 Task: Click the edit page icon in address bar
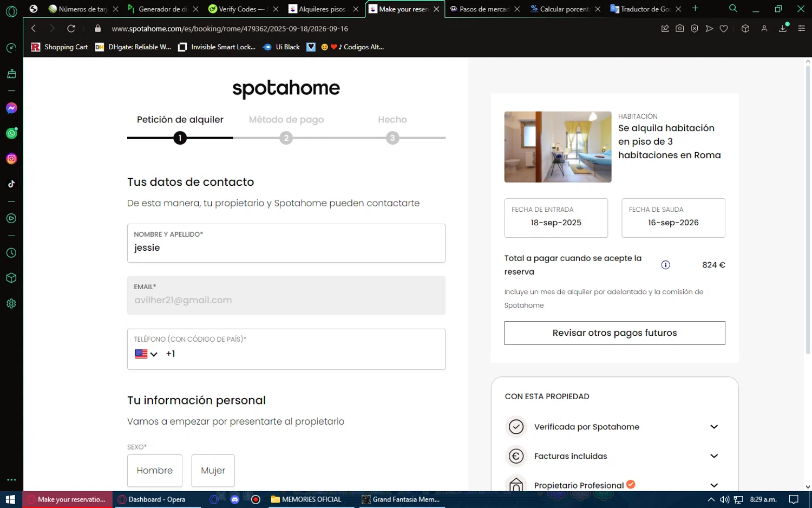(665, 29)
